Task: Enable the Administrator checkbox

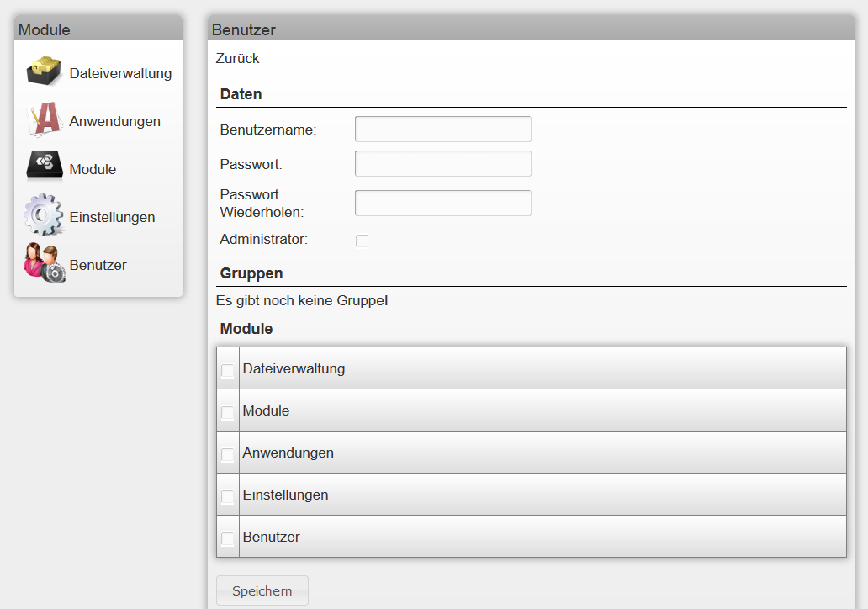Action: (362, 241)
